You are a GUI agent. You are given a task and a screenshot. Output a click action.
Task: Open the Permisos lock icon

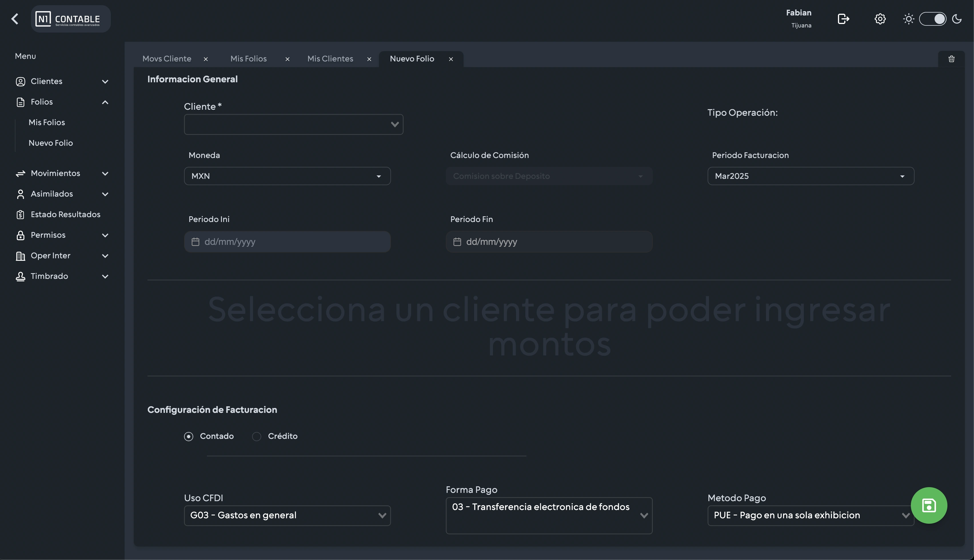click(x=20, y=235)
